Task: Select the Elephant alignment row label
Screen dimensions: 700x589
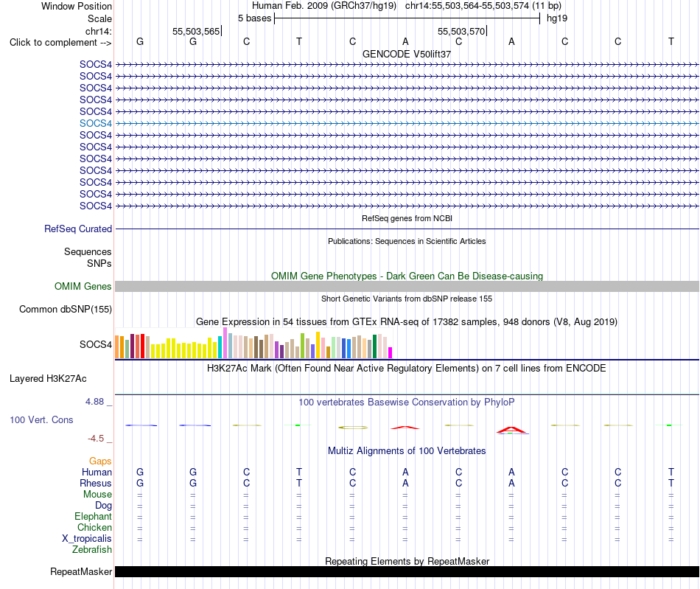Action: point(94,516)
